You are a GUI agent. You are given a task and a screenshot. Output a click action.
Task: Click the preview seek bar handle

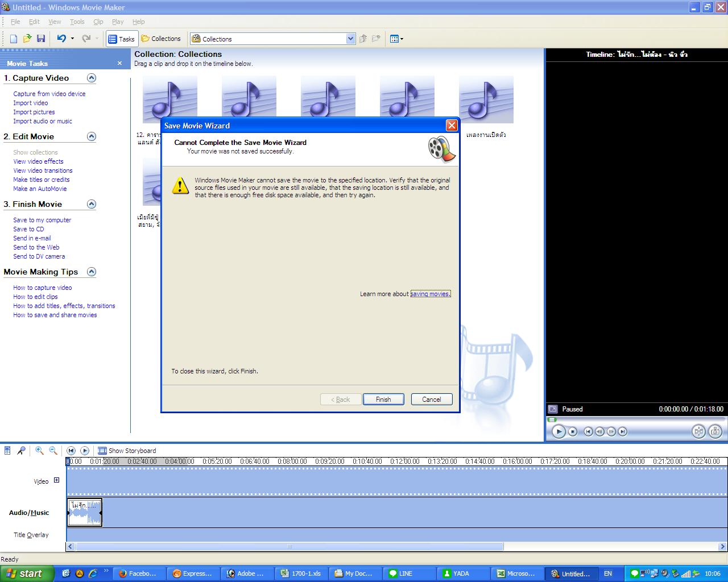point(552,420)
